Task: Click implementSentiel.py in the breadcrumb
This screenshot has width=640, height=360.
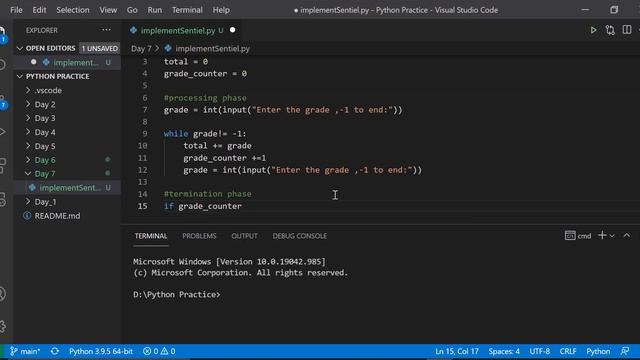Action: coord(212,49)
